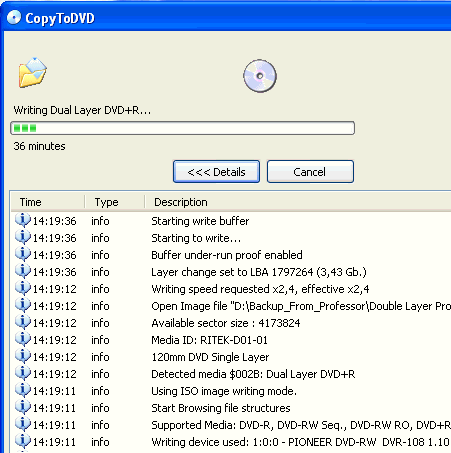Click info icon beside 'Buffer under-run proof enabled'

click(x=23, y=254)
